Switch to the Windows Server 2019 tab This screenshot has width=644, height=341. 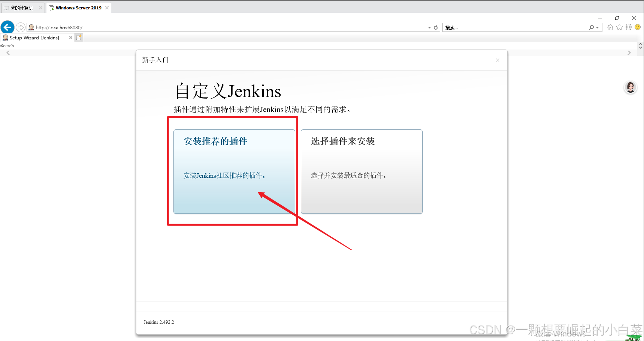[79, 8]
